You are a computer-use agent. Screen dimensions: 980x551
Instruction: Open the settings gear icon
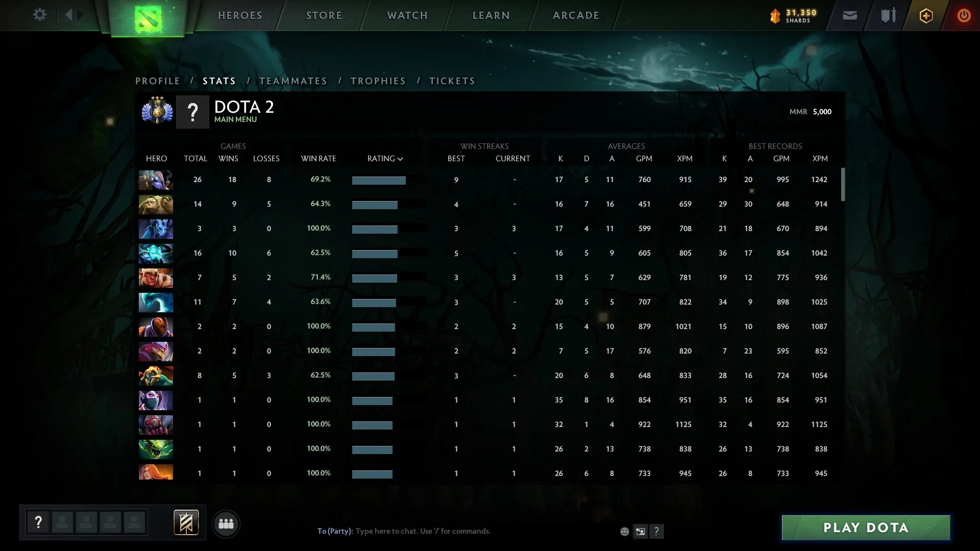pyautogui.click(x=40, y=15)
